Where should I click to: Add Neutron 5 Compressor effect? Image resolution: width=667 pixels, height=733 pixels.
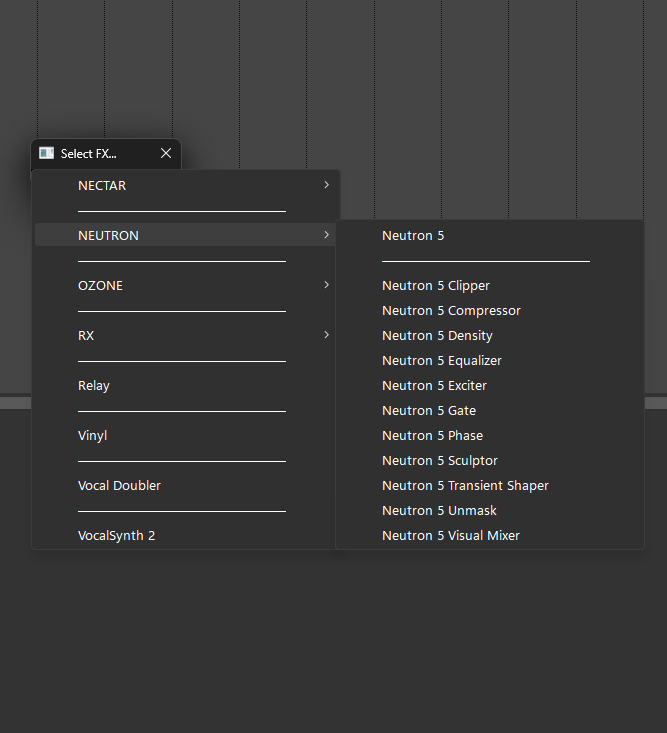451,310
